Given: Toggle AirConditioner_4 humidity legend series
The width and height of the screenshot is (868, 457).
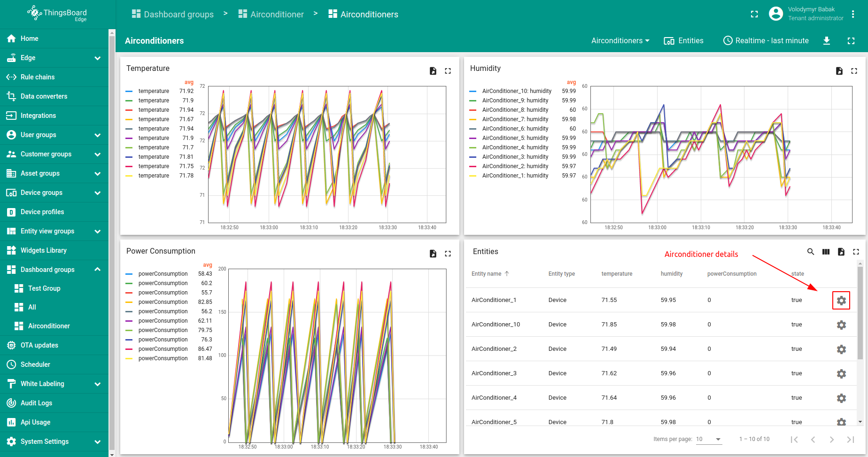Looking at the screenshot, I should pos(515,147).
